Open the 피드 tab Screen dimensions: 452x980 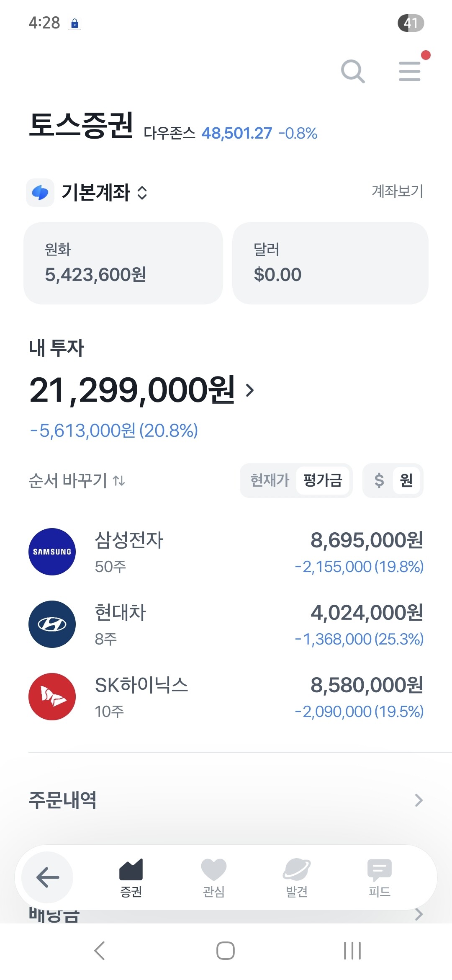click(379, 877)
